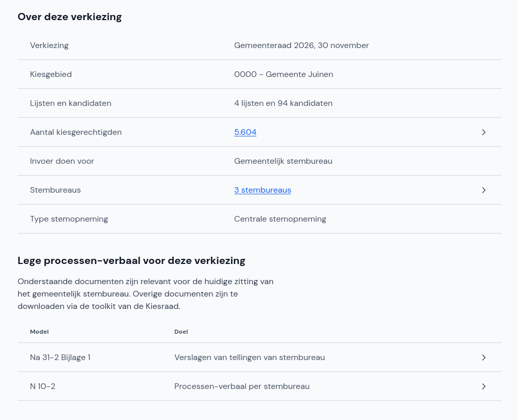This screenshot has width=518, height=420.
Task: Open the Na 31-2 Bijlage 1 chevron
Action: (484, 357)
